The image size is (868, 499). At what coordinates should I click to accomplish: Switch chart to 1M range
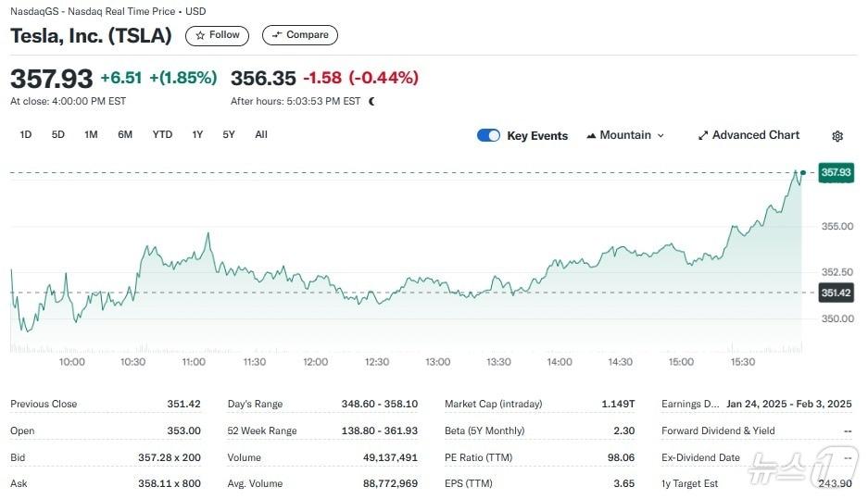point(91,134)
